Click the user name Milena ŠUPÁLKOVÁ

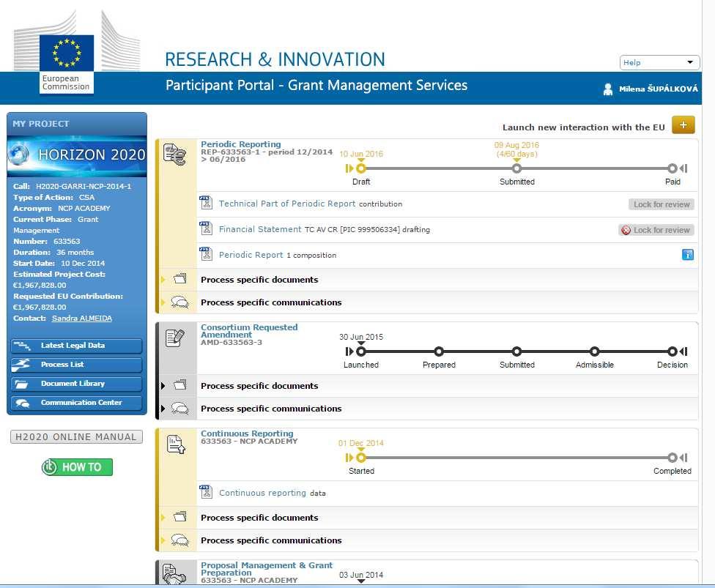pos(658,89)
